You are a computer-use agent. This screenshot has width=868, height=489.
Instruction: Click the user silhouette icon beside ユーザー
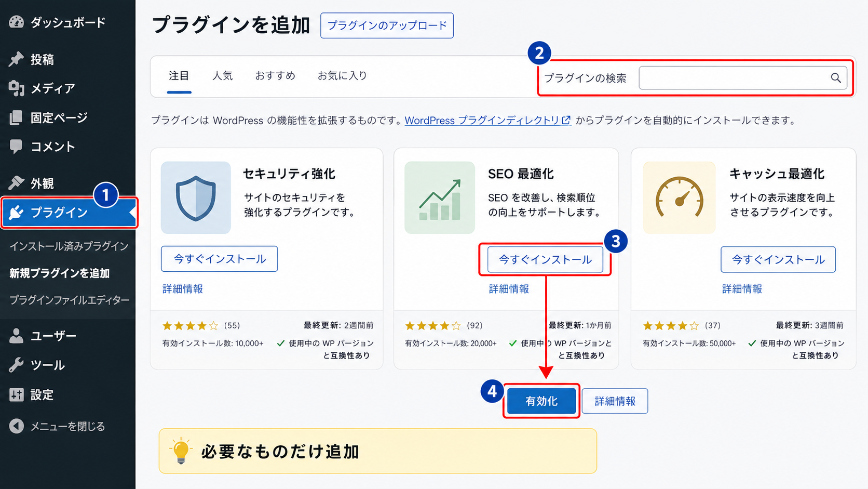16,336
